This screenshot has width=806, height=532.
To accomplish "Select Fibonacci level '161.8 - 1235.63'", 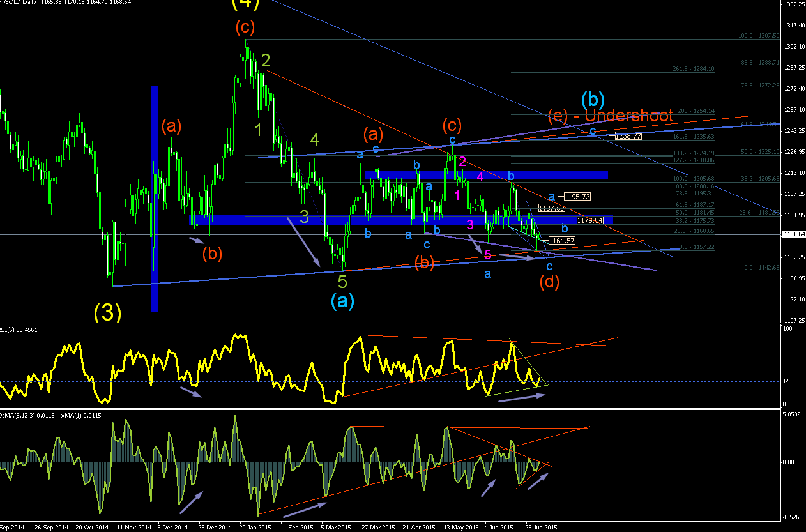I will pyautogui.click(x=693, y=136).
